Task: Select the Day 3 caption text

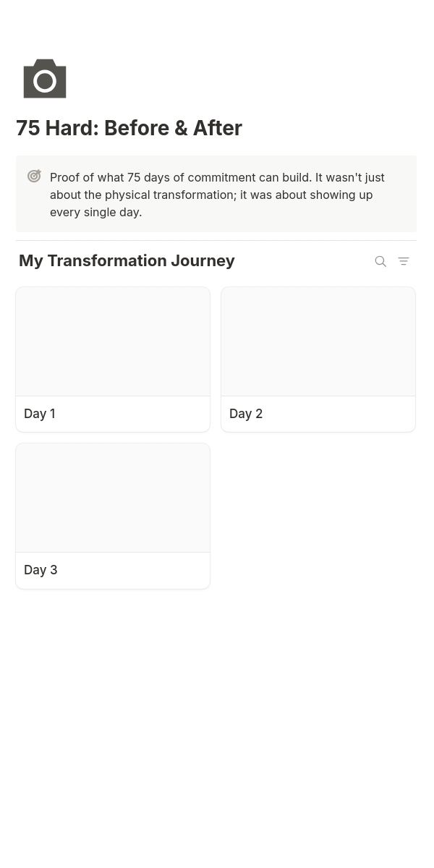Action: pos(41,569)
